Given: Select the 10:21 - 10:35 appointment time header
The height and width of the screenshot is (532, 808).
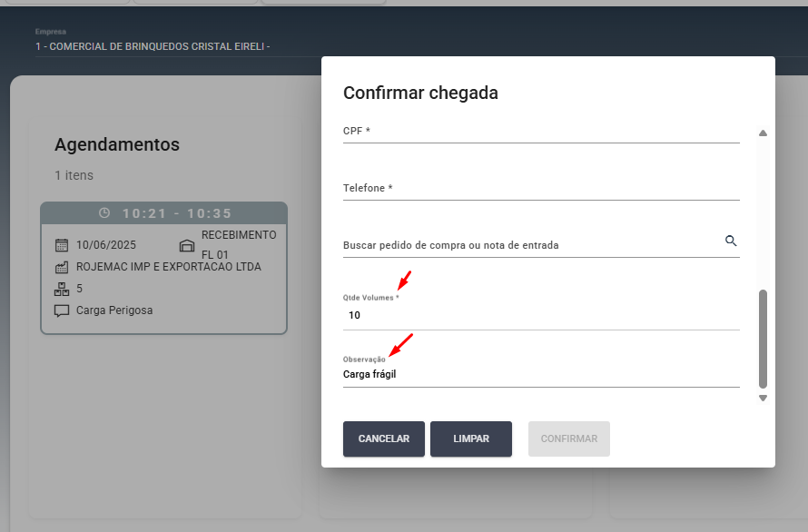Looking at the screenshot, I should tap(163, 213).
